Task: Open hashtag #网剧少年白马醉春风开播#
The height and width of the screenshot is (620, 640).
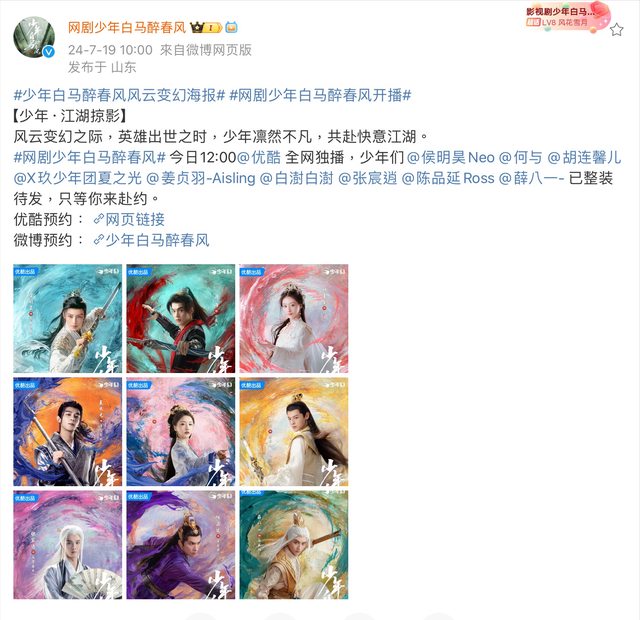Action: [x=320, y=96]
